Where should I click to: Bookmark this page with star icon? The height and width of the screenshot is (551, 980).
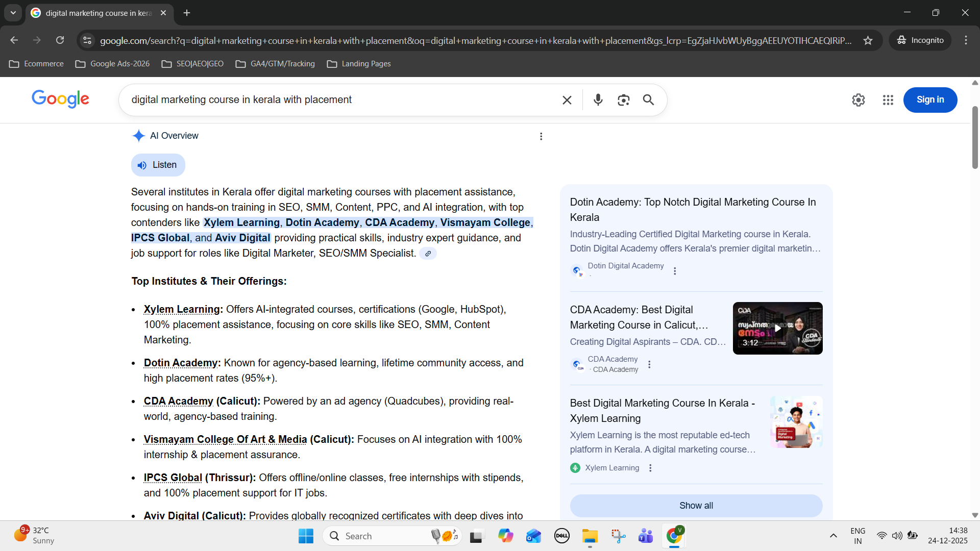(868, 40)
